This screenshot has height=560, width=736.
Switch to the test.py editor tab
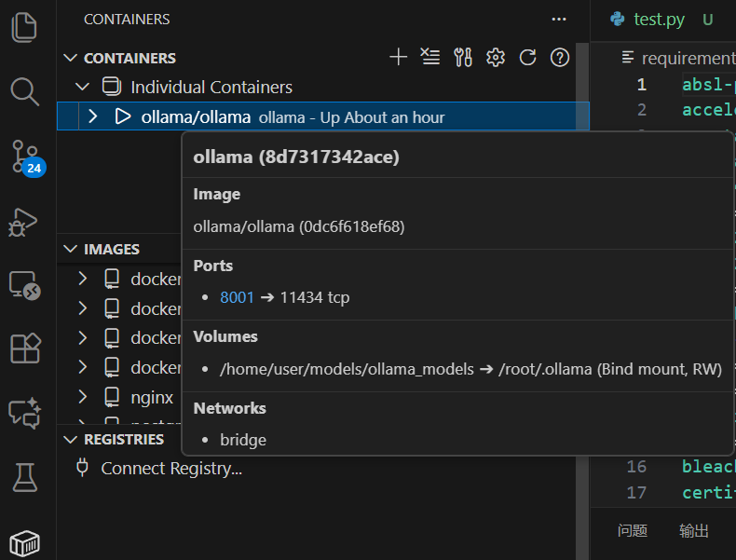point(659,19)
